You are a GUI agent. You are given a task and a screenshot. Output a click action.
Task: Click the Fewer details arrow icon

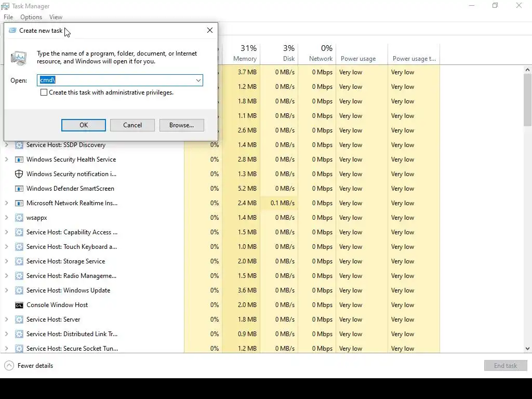[9, 366]
